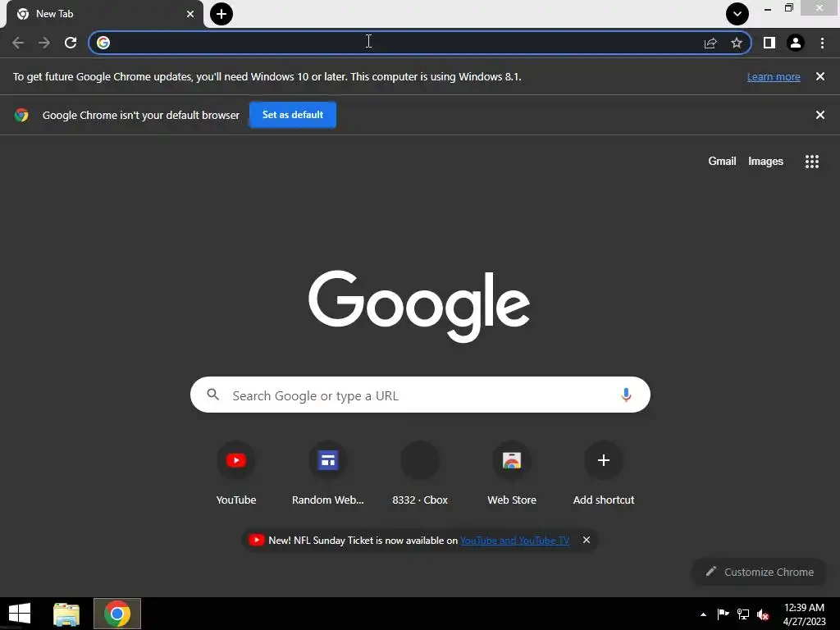840x630 pixels.
Task: Click the Google icon in address bar
Action: click(x=103, y=43)
